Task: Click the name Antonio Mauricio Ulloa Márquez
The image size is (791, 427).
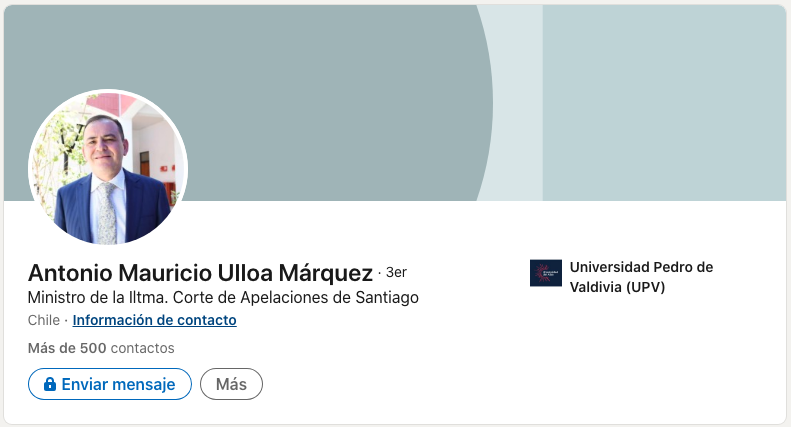Action: pos(200,272)
